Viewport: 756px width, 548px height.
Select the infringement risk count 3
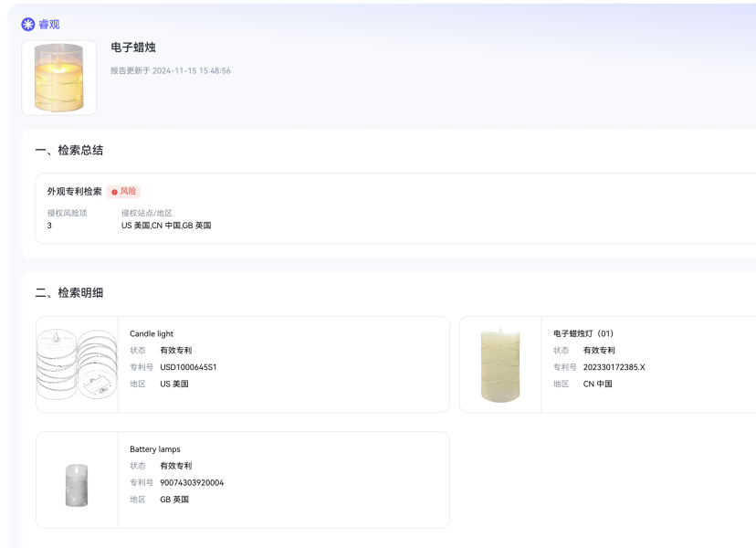[49, 226]
